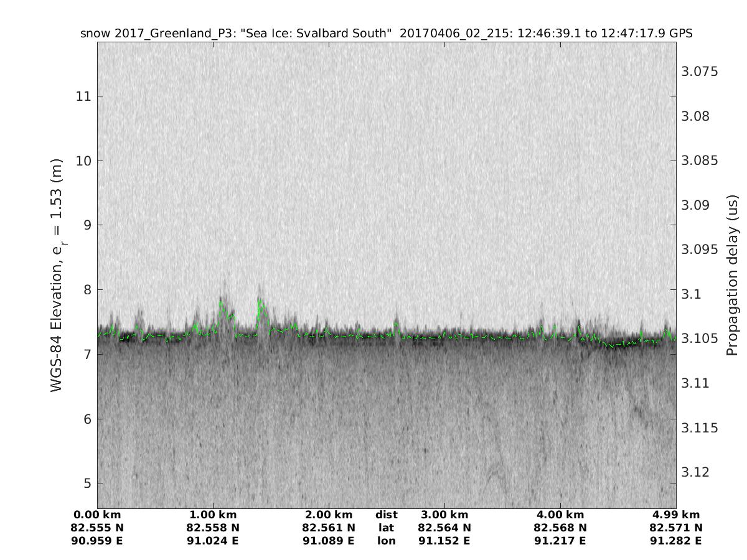This screenshot has width=747, height=560.
Task: Click the "82.568 N" latitude label
Action: pyautogui.click(x=560, y=528)
